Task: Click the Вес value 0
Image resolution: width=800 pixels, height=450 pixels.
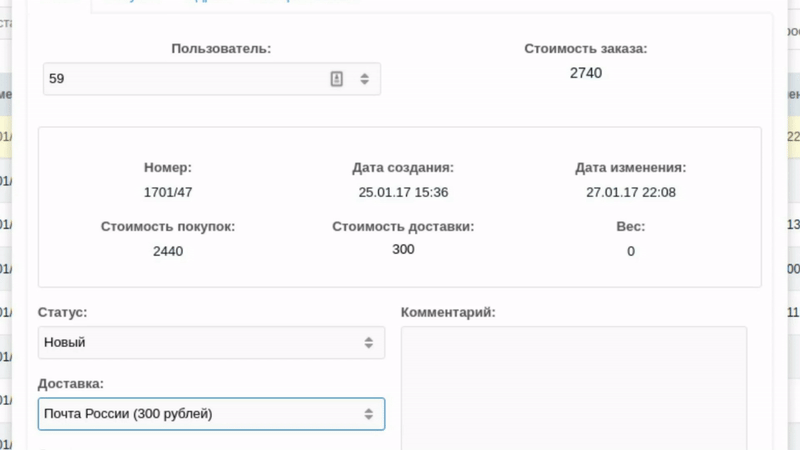Action: pyautogui.click(x=631, y=251)
